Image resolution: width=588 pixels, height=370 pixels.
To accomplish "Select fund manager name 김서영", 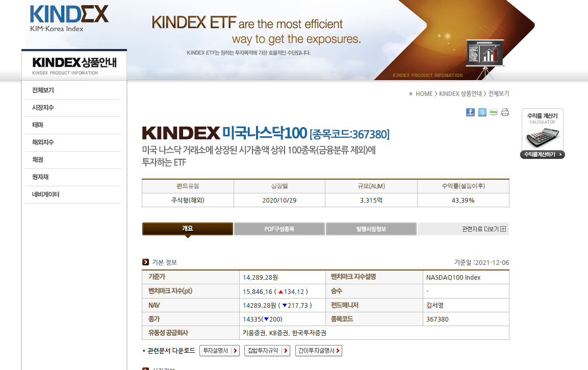I will (435, 305).
